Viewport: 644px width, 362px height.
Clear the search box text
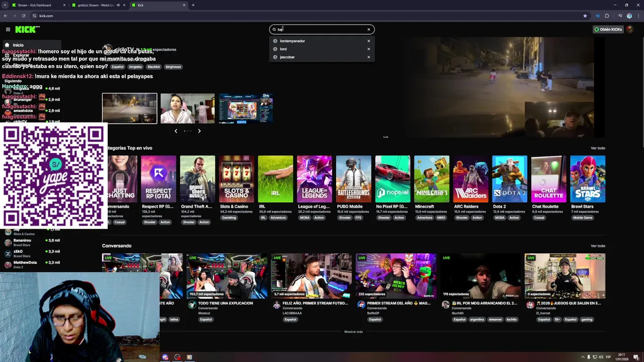click(x=368, y=29)
